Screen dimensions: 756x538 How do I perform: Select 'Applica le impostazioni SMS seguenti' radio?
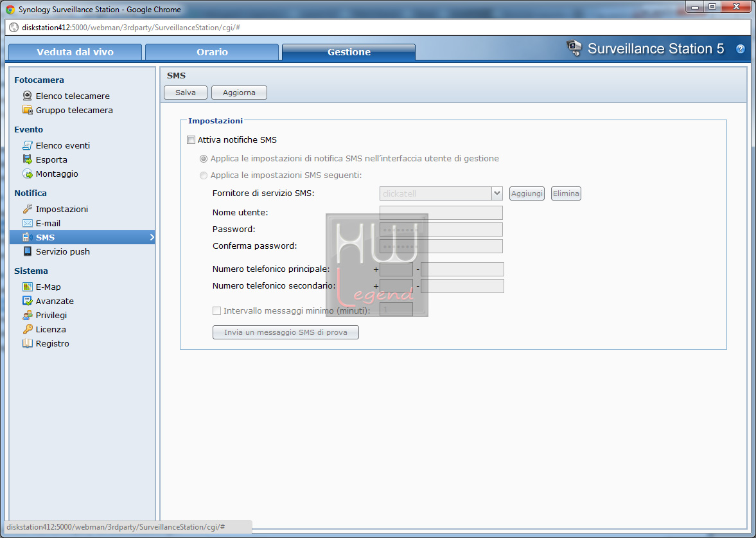click(204, 175)
